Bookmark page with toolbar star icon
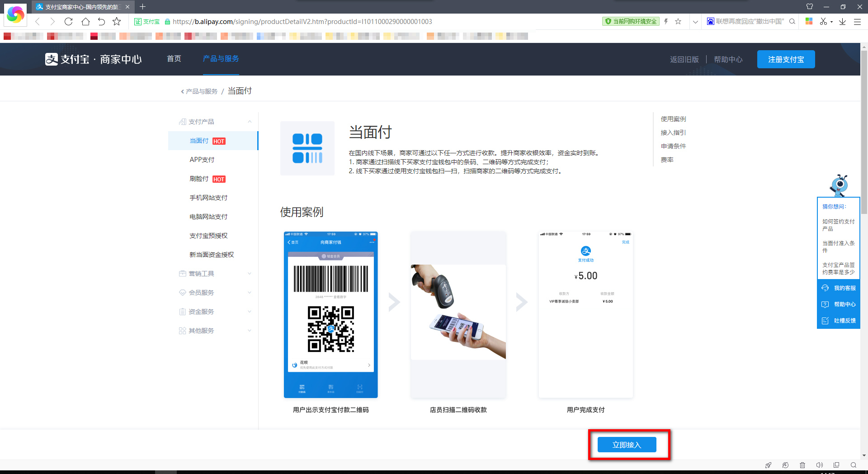The image size is (868, 474). (x=117, y=21)
